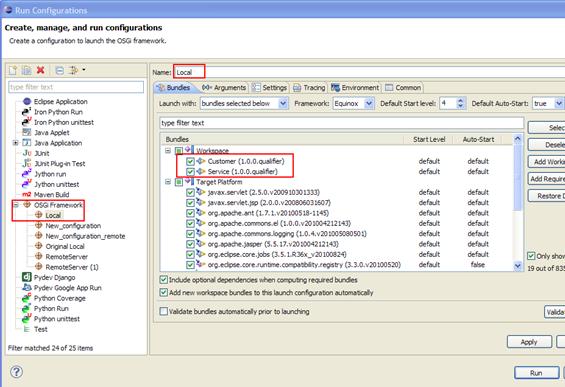Select Java Applet launch type
The height and width of the screenshot is (387, 565).
52,133
